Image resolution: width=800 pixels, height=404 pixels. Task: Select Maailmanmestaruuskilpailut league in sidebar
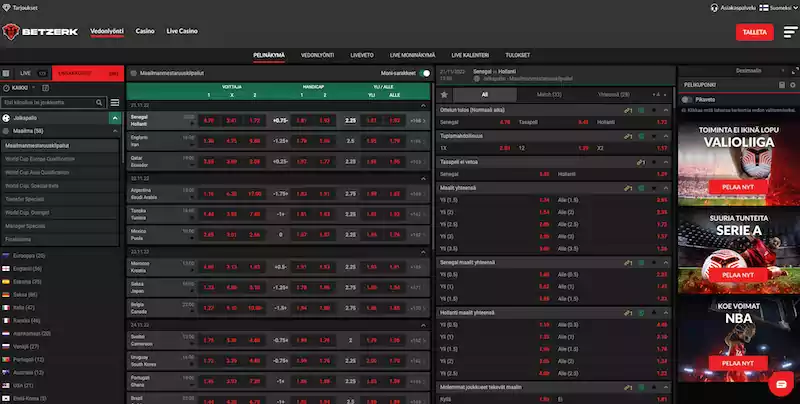60,145
